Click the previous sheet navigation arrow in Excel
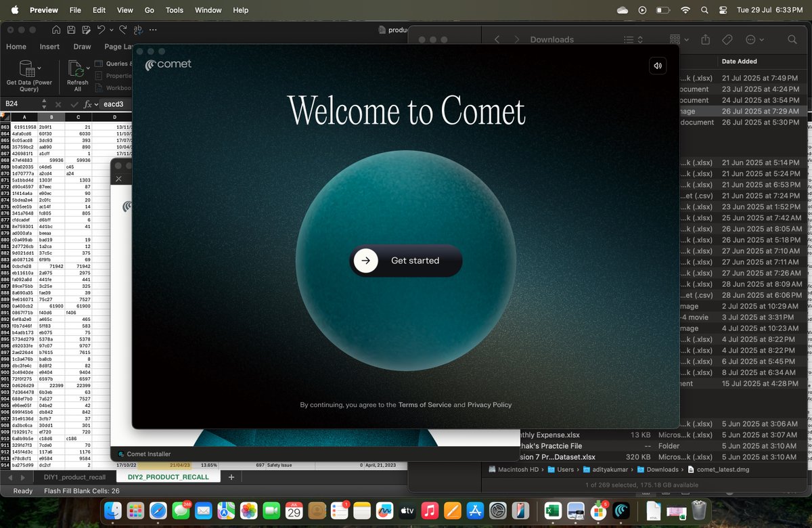The height and width of the screenshot is (528, 812). pos(12,477)
